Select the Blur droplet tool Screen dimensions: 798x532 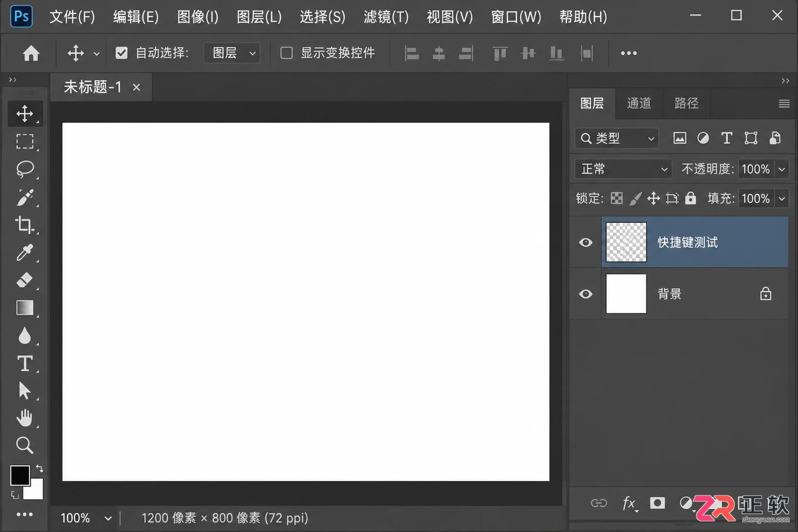pyautogui.click(x=25, y=336)
